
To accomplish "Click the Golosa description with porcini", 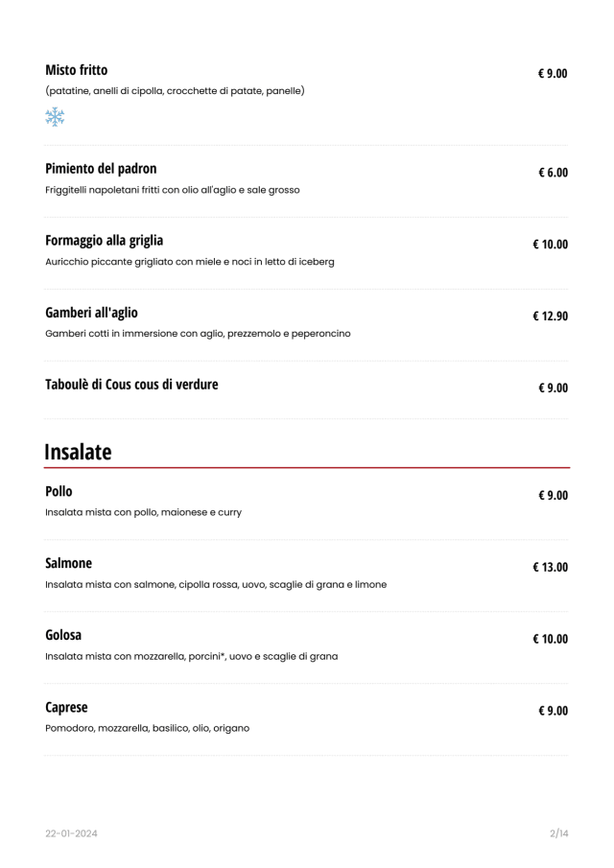I will (191, 657).
